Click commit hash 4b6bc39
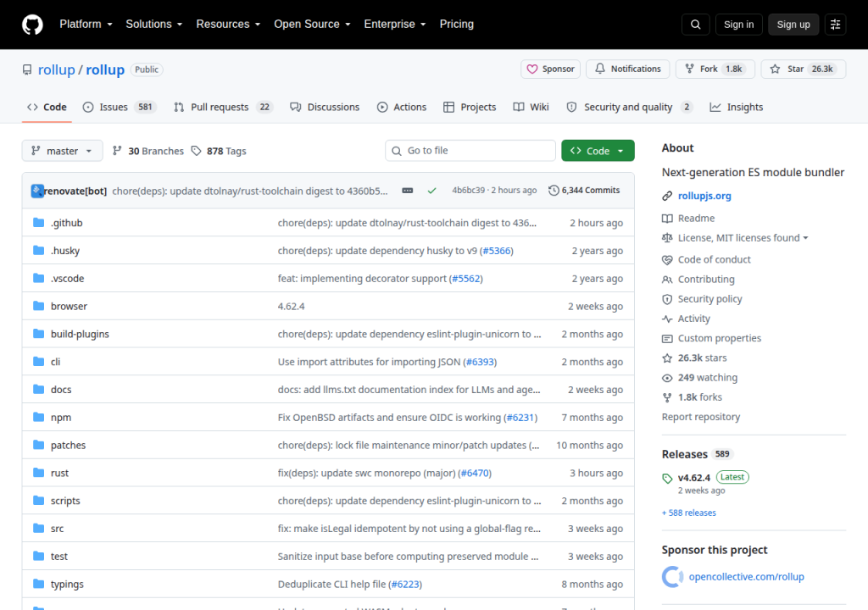 click(468, 191)
